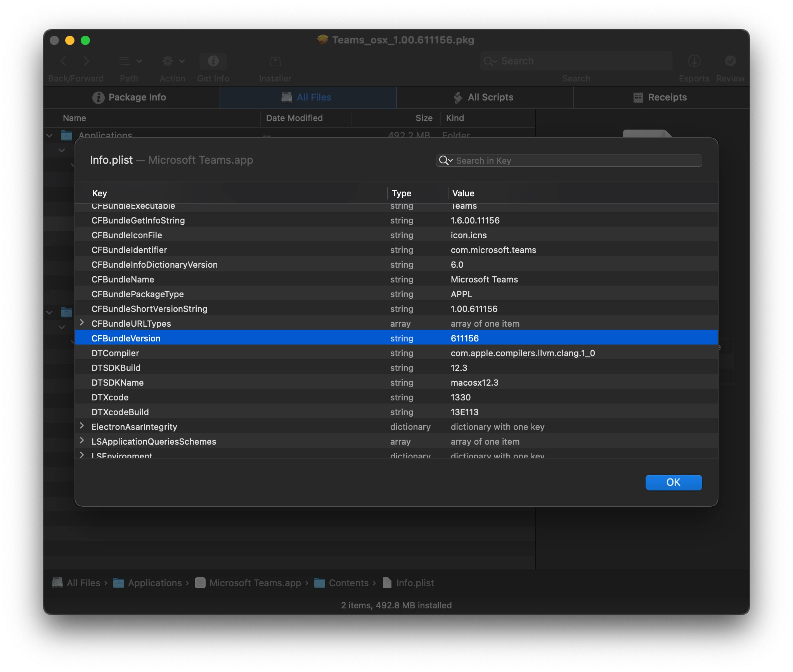
Task: Click the Get Info toolbar icon
Action: (213, 61)
